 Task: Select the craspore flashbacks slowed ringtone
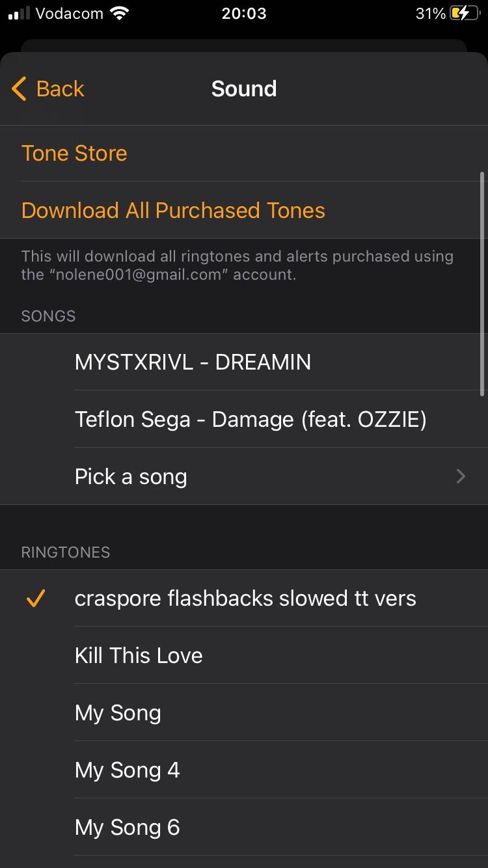click(245, 598)
